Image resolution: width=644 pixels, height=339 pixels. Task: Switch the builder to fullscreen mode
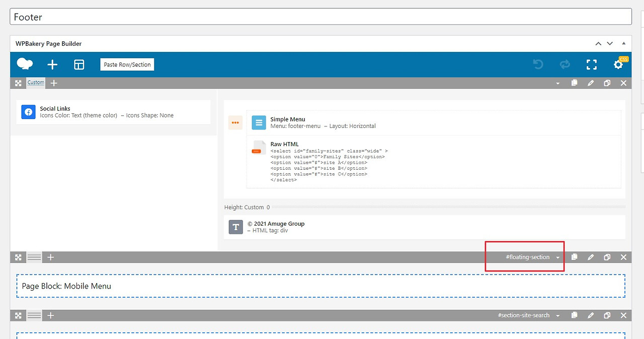coord(592,64)
